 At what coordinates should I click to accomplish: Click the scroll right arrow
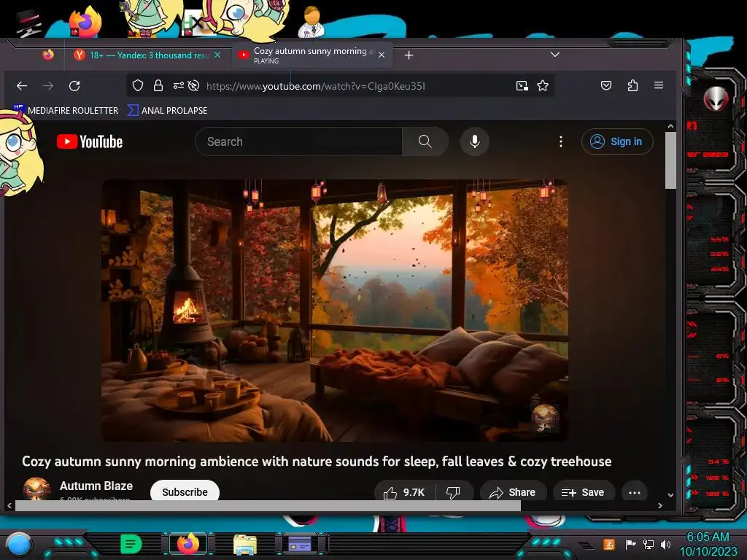tap(659, 506)
